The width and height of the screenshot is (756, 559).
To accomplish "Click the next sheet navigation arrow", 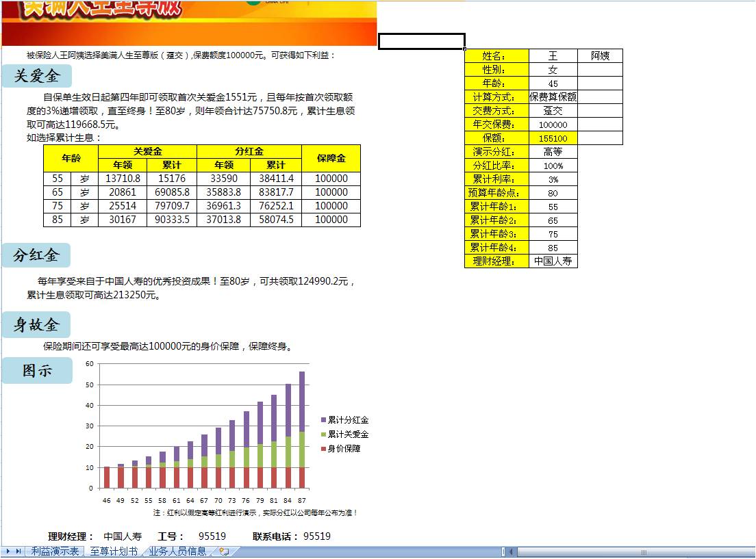I will click(8, 551).
